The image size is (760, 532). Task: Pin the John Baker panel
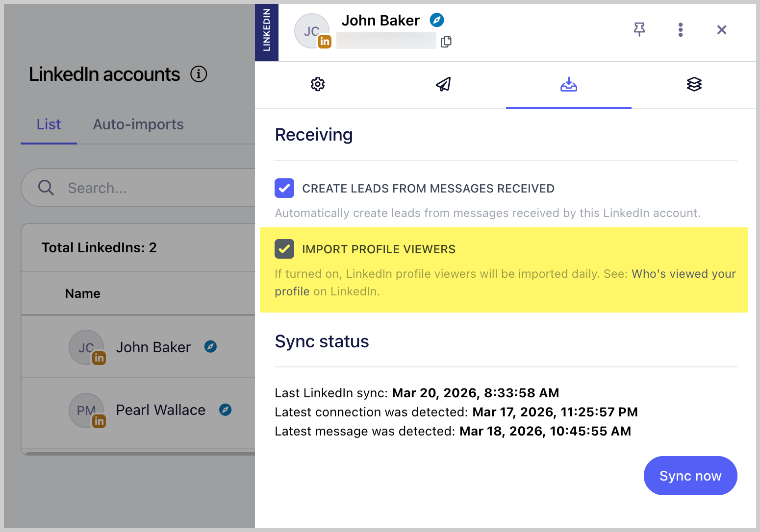[639, 30]
